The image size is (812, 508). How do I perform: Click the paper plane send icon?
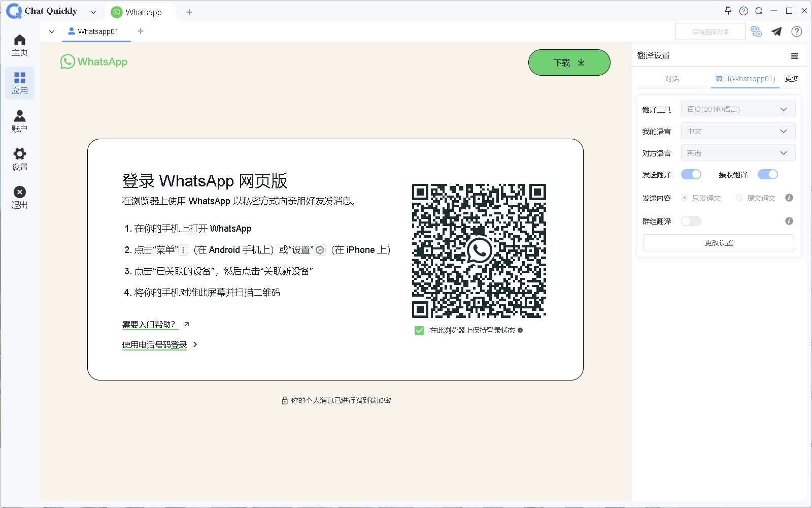[776, 31]
